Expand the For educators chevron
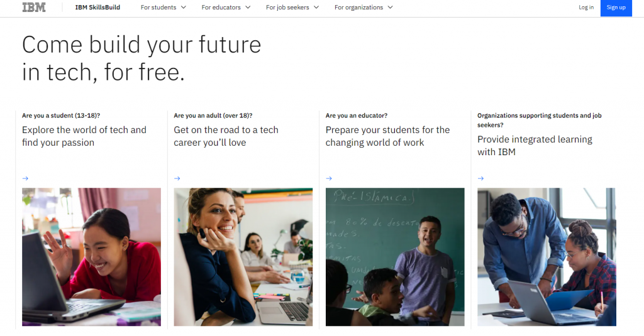The image size is (644, 336). click(x=248, y=8)
